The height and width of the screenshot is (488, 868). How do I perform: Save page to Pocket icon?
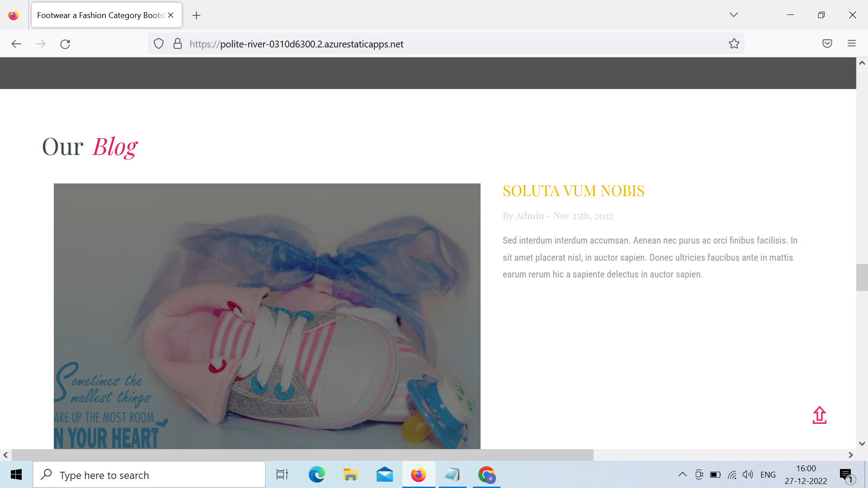827,44
